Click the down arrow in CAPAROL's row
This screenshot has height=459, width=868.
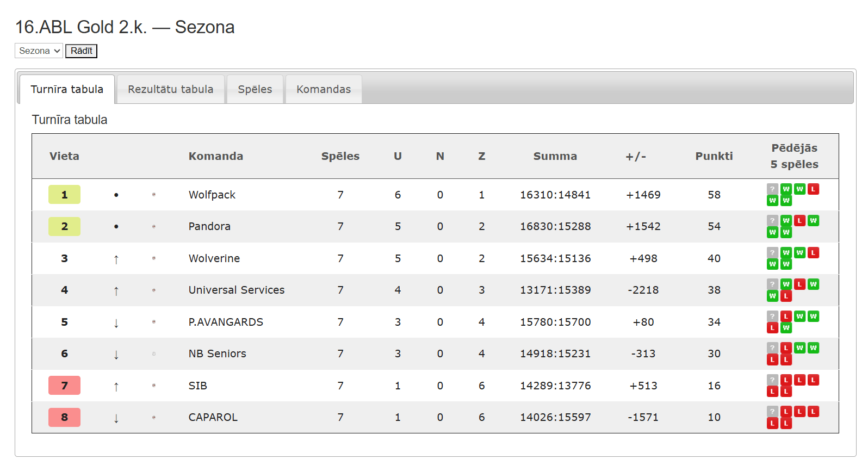click(116, 418)
